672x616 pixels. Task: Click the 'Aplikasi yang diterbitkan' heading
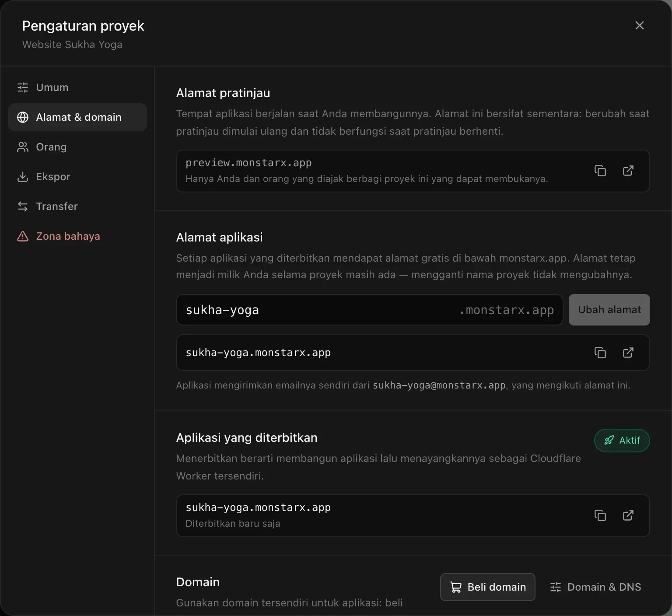pyautogui.click(x=247, y=437)
